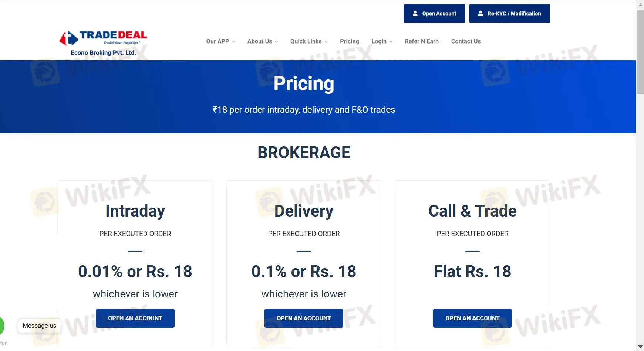
Task: Click the Econo Broking Pvt. Ltd. text
Action: 103,53
